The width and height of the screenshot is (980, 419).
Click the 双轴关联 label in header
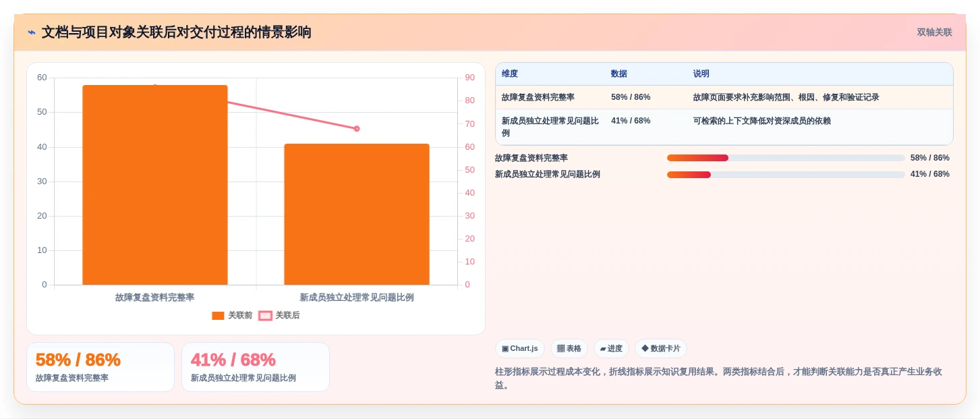[x=934, y=32]
